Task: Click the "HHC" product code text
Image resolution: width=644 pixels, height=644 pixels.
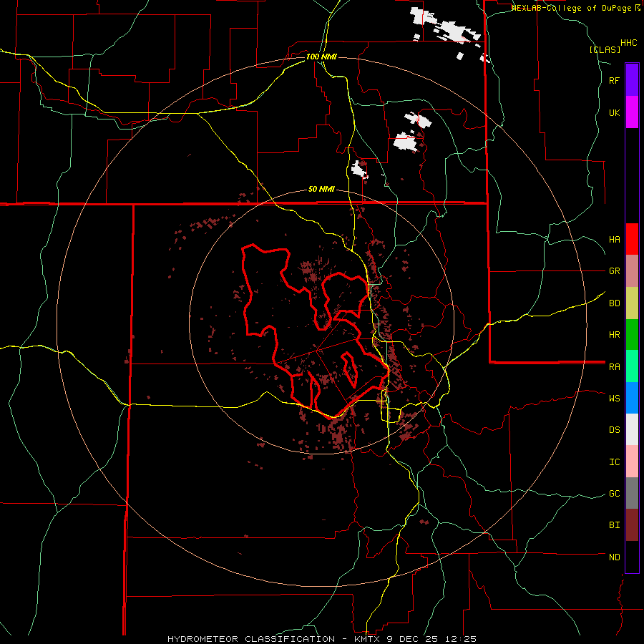Action: [x=628, y=43]
